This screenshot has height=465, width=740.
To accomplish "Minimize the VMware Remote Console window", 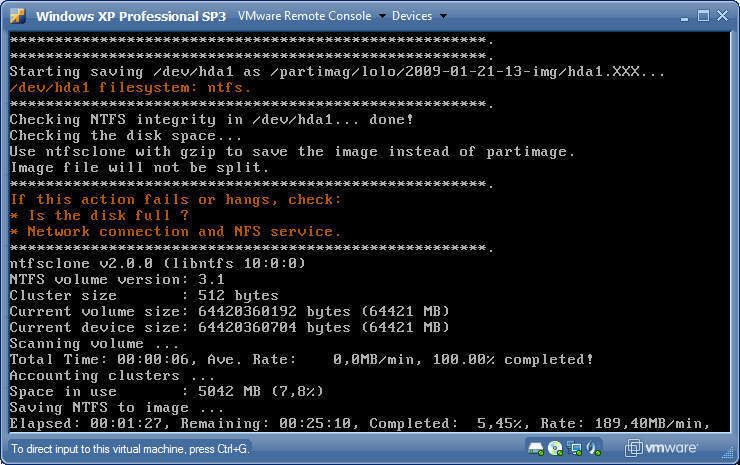I will pos(684,17).
